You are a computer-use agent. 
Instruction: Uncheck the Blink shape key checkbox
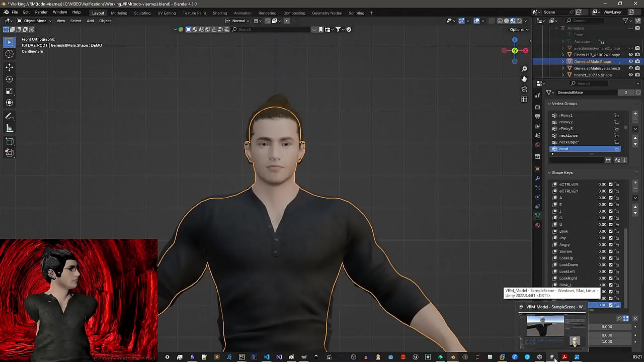[611, 231]
